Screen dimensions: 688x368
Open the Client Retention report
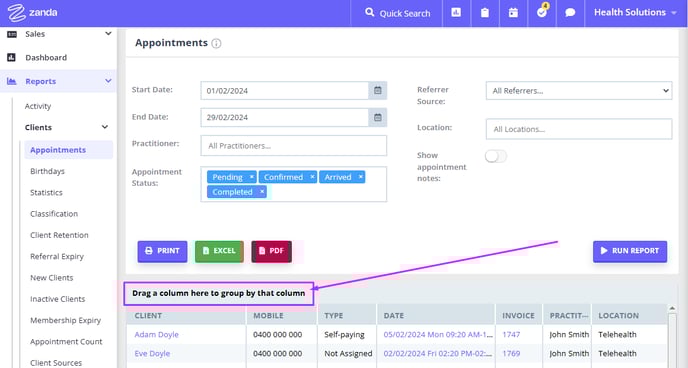59,235
